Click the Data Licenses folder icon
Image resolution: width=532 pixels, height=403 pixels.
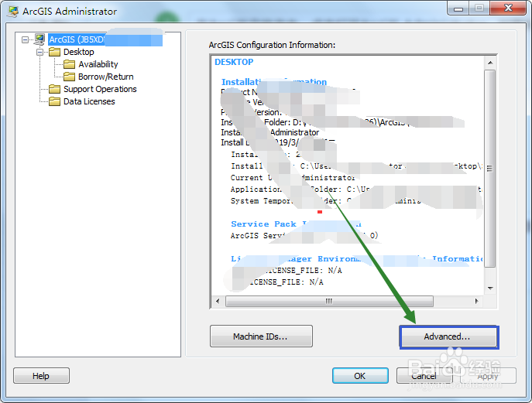55,101
